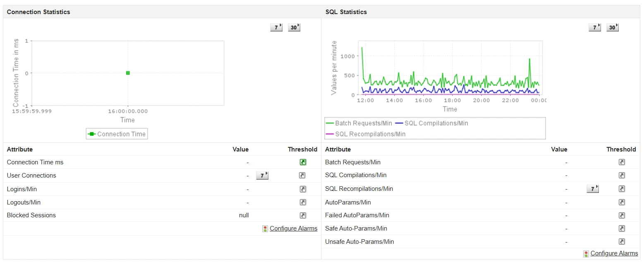Click the threshold icon for Failed AutoParams/Min
Viewport: 644px width, 262px height.
pyautogui.click(x=622, y=215)
